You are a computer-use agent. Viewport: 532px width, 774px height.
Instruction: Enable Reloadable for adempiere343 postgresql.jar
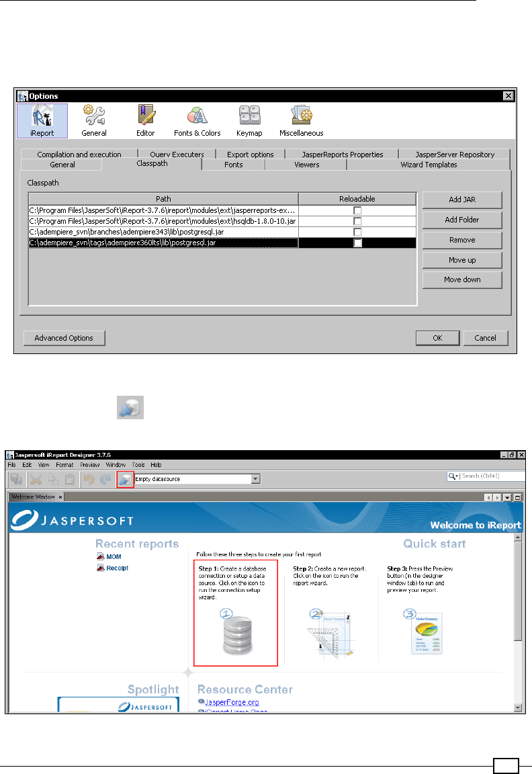357,232
